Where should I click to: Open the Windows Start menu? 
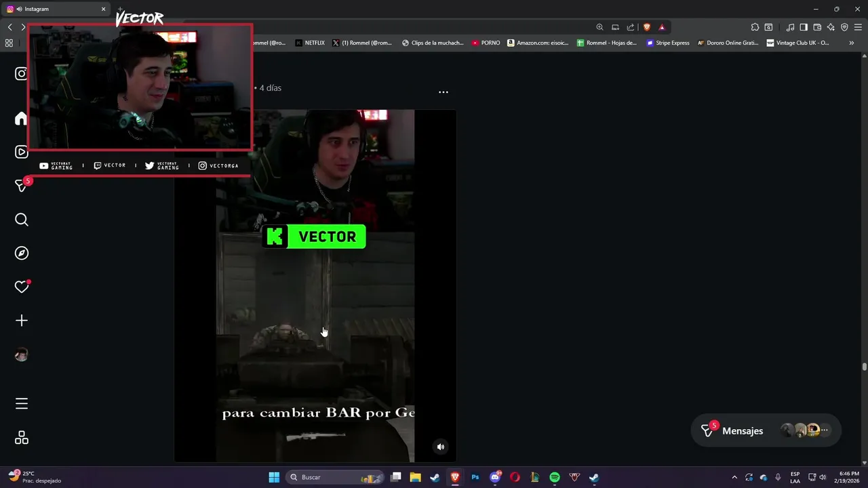pos(274,477)
